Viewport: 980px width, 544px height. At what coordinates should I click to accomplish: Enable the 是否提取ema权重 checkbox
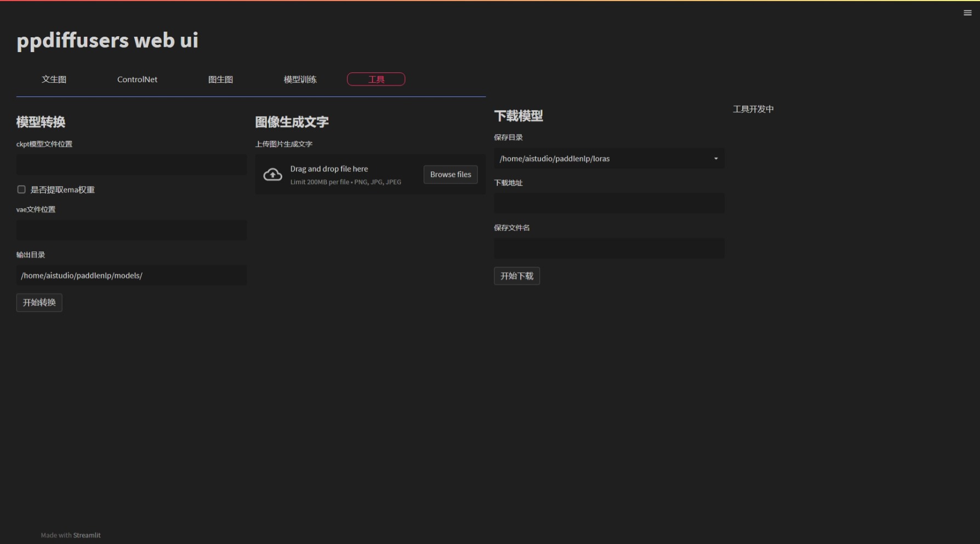pyautogui.click(x=21, y=189)
